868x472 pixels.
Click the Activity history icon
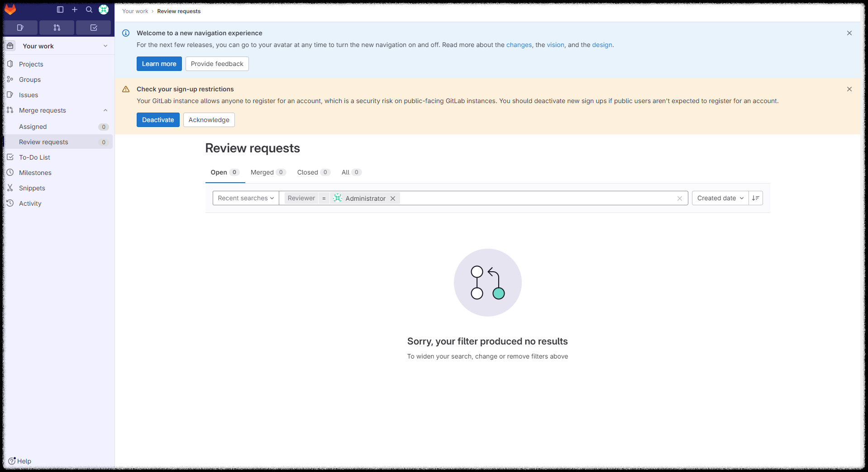10,203
